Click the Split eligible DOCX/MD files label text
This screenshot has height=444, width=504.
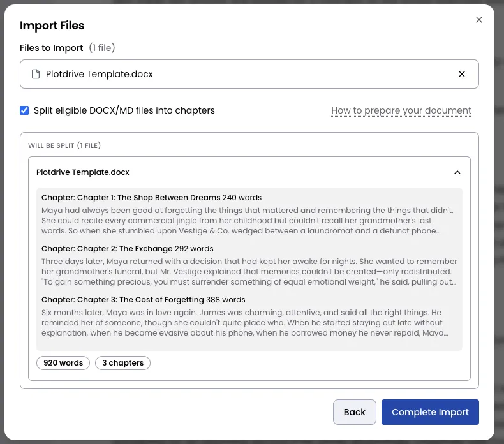point(124,110)
